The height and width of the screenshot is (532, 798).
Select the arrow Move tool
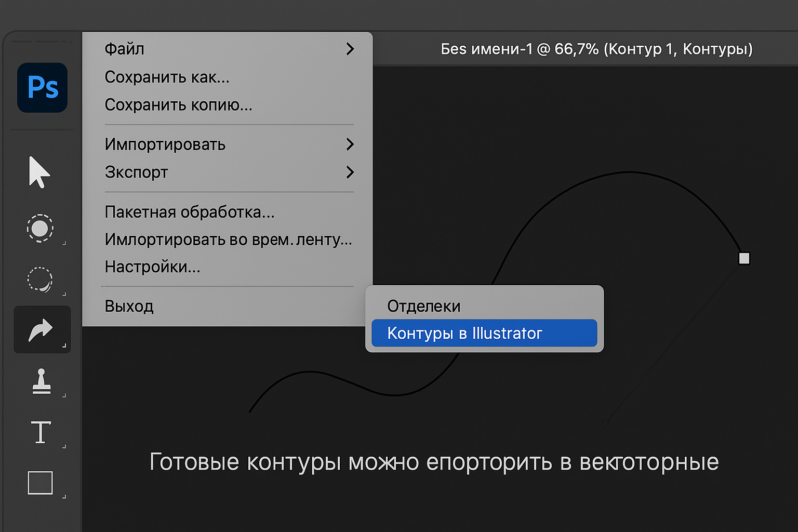39,172
